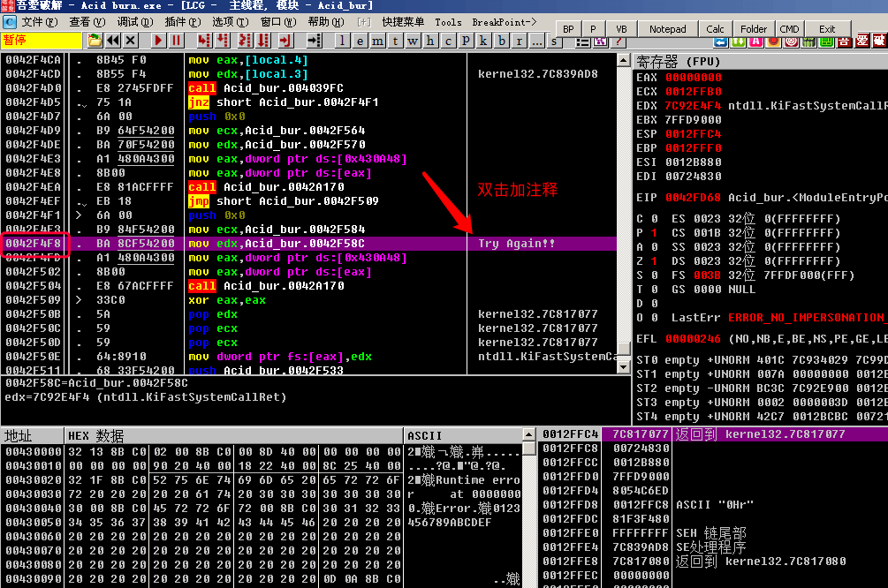Open the Tools menu

coord(448,22)
